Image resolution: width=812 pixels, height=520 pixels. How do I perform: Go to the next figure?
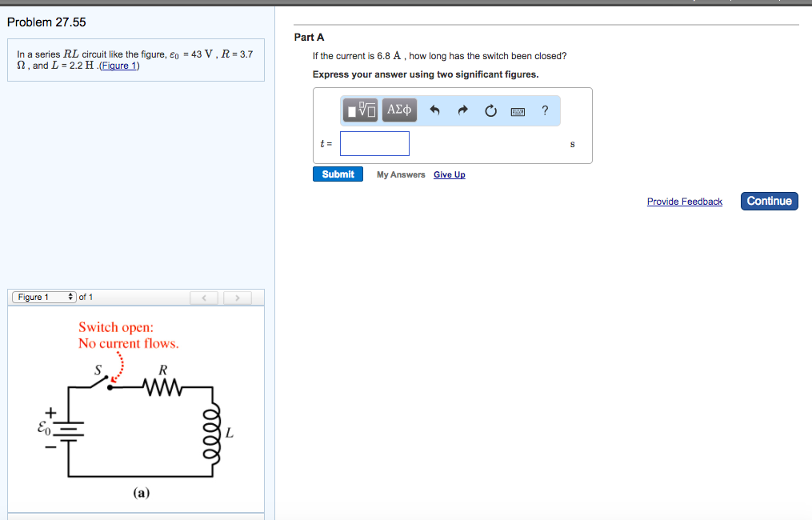(237, 297)
